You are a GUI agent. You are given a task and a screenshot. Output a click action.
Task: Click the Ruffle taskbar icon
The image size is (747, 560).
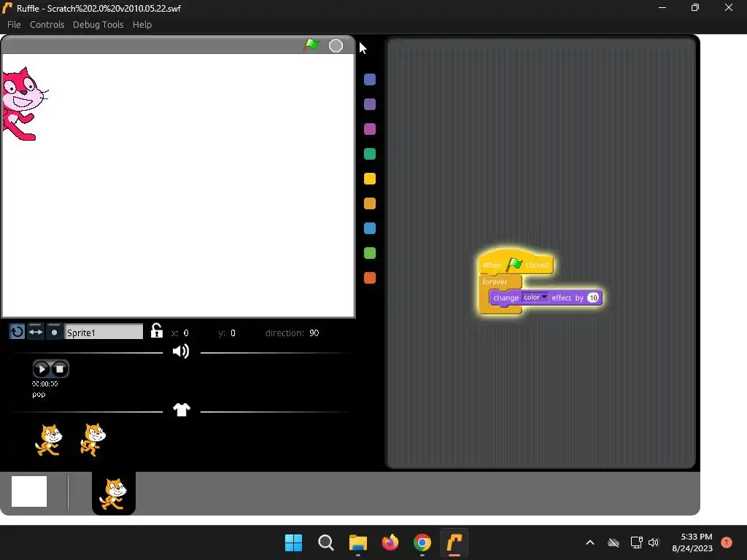point(454,542)
